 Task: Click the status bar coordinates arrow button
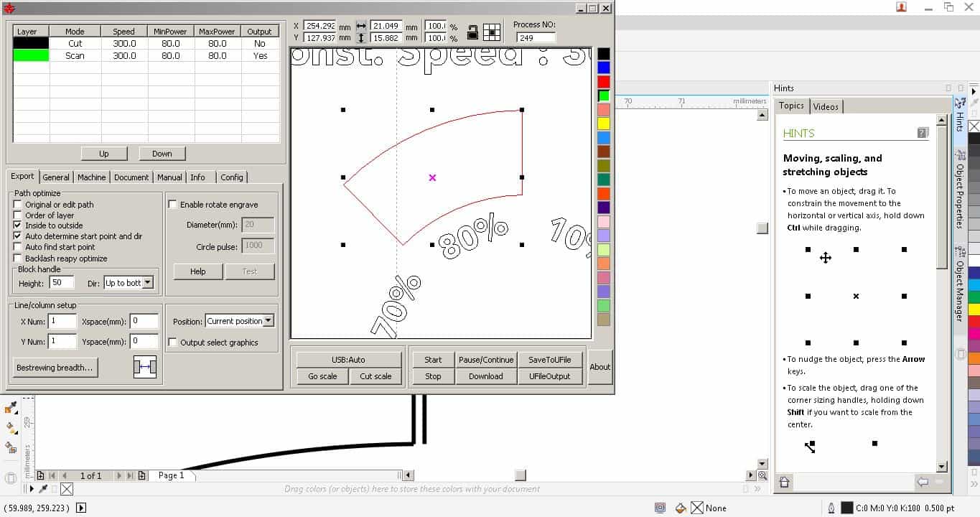(x=80, y=508)
